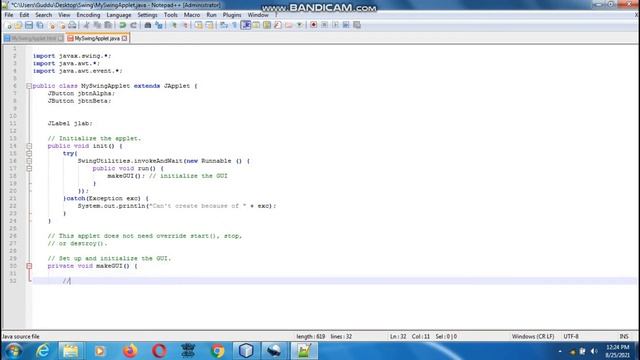Open the Encoding menu
Screen dimensions: 640x360
click(x=88, y=15)
